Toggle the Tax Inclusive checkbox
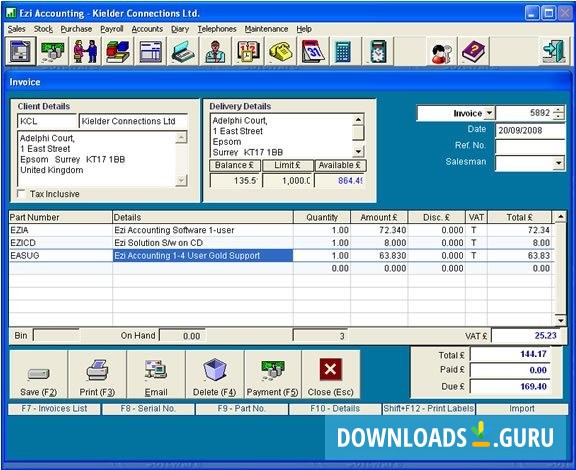 click(21, 194)
